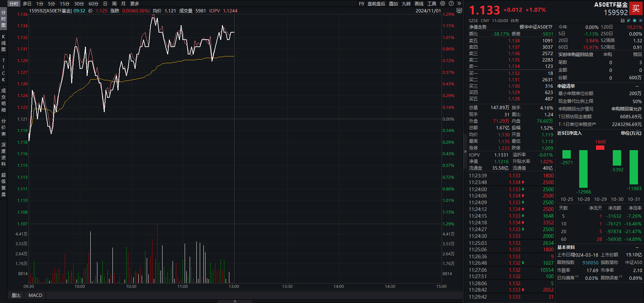Expand the bottom panel with up chevron

click(235, 301)
